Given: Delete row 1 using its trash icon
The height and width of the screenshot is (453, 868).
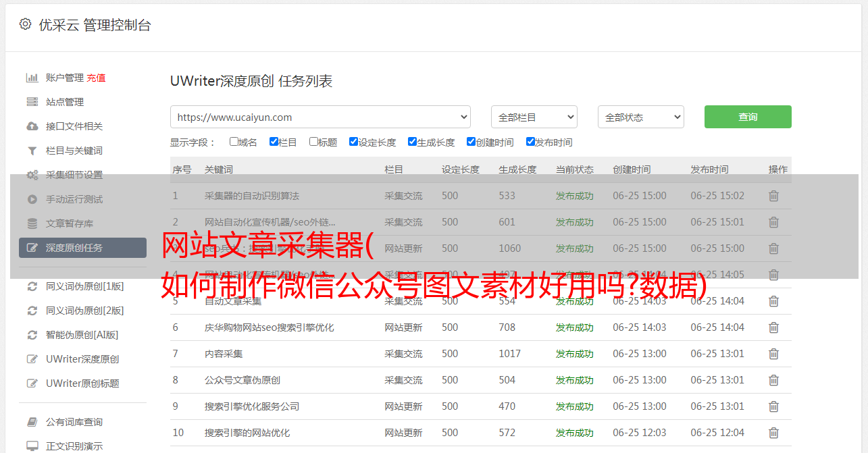Looking at the screenshot, I should (773, 196).
